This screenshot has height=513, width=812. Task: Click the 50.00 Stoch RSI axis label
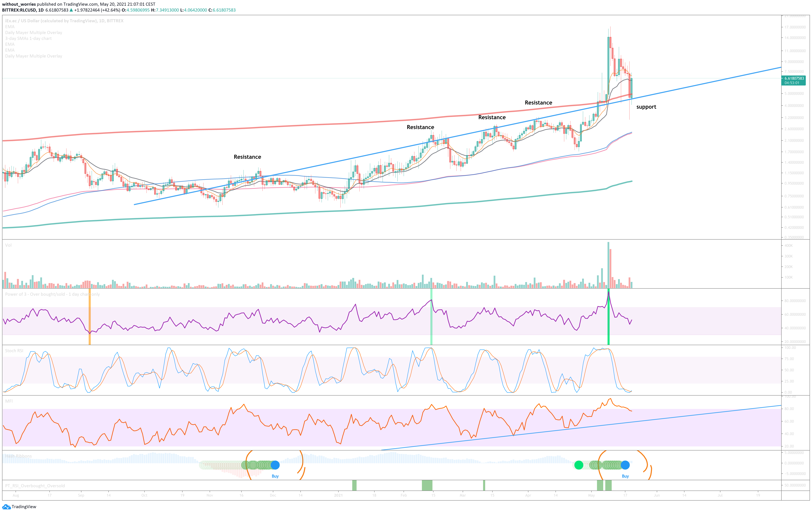pos(789,370)
